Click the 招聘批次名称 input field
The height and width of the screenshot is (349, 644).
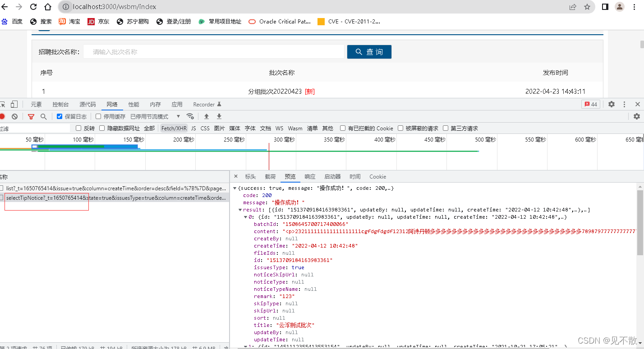click(x=213, y=52)
